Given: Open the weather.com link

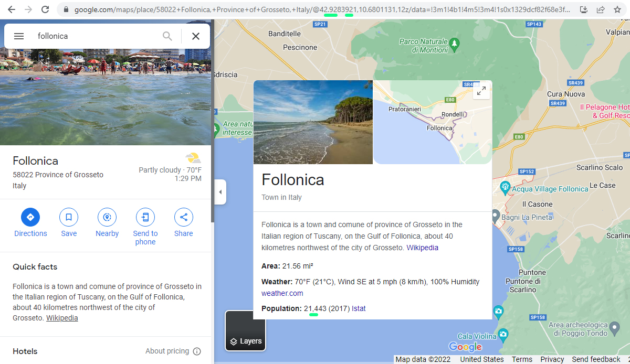Looking at the screenshot, I should coord(282,293).
